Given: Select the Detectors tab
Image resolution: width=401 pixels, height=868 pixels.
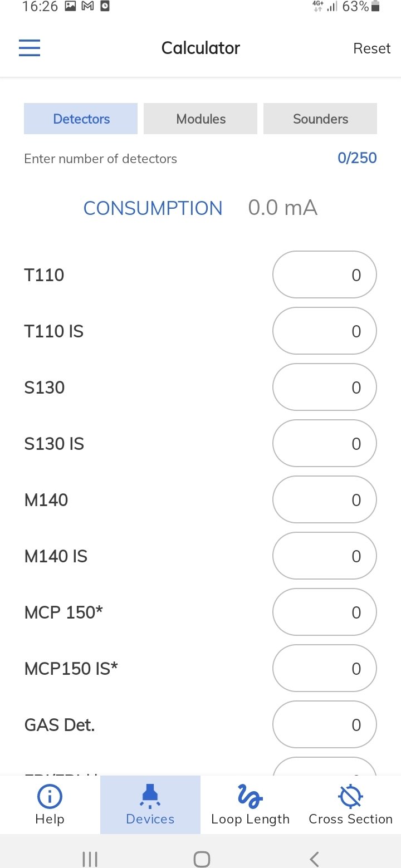Looking at the screenshot, I should [x=81, y=119].
